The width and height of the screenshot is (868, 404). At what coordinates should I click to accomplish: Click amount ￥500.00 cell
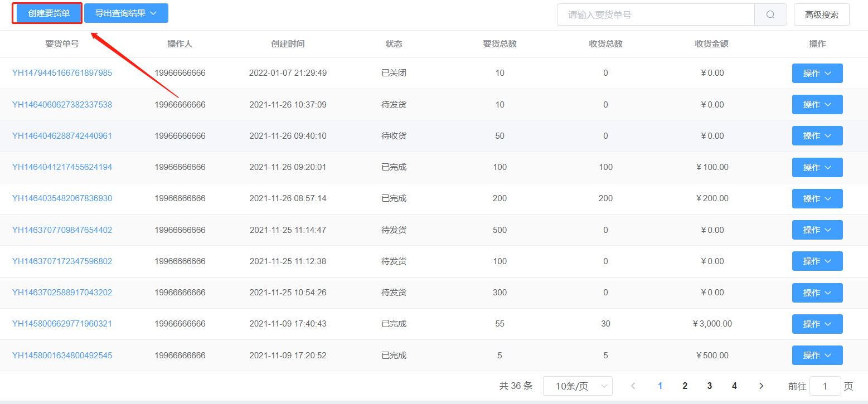click(x=711, y=355)
